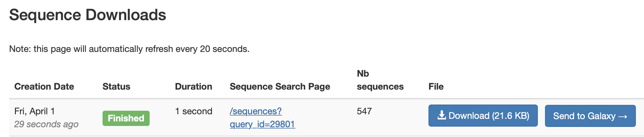The height and width of the screenshot is (137, 644).
Task: Click the Sequence Search Page column header
Action: click(x=280, y=87)
